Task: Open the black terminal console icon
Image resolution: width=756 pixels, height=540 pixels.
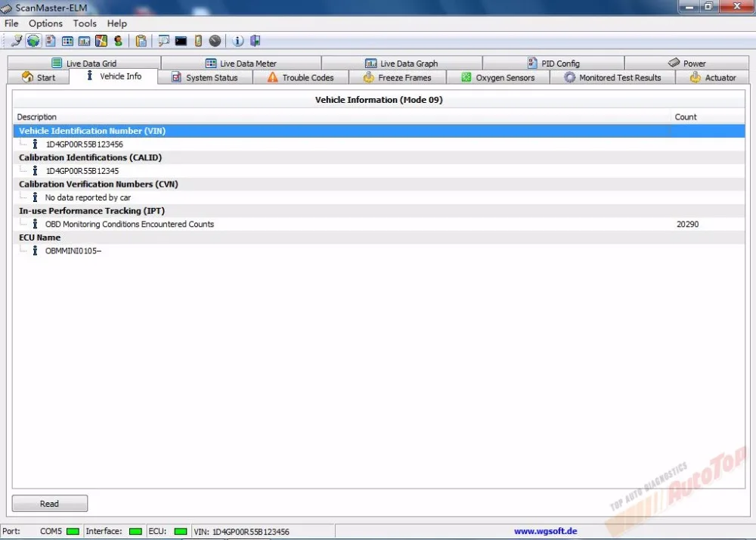Action: tap(181, 41)
